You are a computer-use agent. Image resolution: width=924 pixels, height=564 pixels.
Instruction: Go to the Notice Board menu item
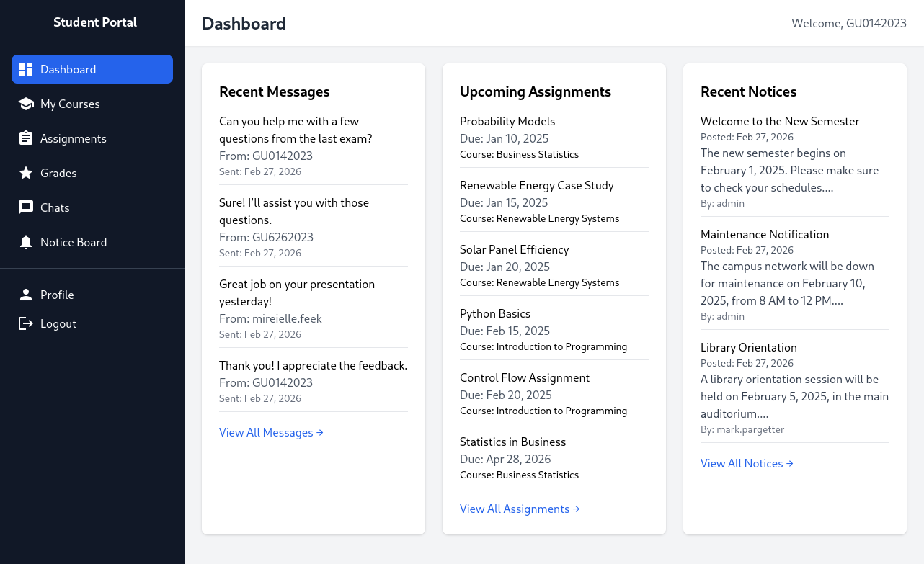pyautogui.click(x=74, y=242)
